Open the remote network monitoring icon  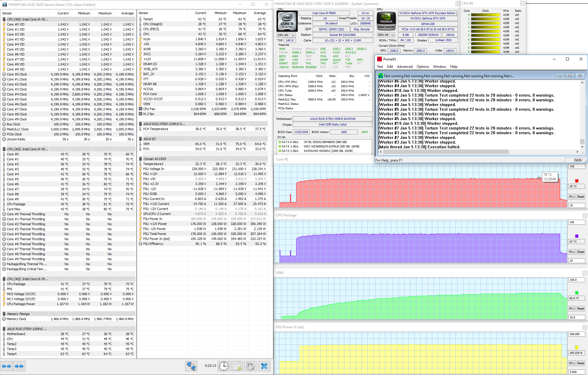[191, 366]
